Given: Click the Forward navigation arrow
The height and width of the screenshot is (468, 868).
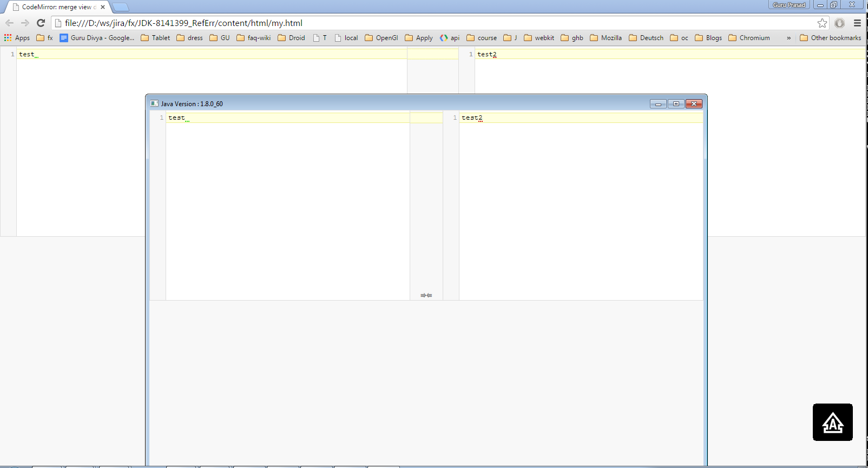Looking at the screenshot, I should click(x=25, y=23).
